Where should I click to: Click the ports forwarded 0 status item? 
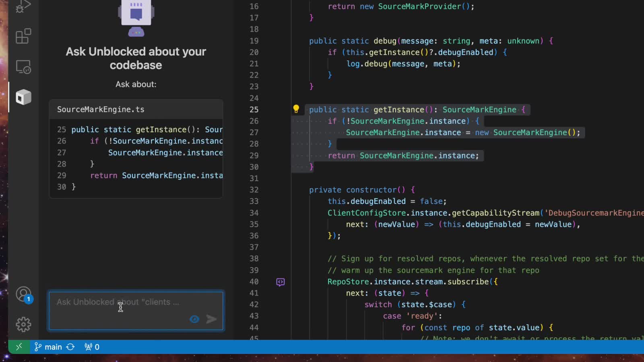92,347
